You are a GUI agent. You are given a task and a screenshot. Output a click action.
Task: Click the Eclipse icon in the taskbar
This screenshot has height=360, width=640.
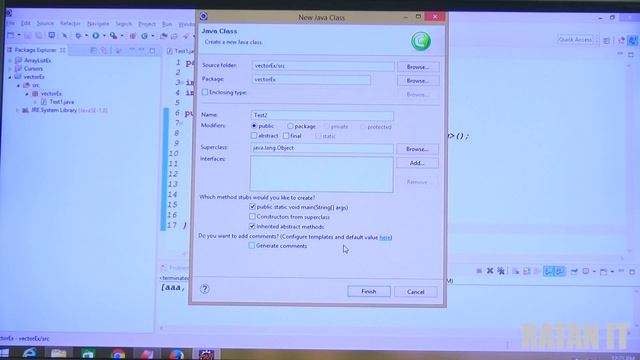coord(207,354)
